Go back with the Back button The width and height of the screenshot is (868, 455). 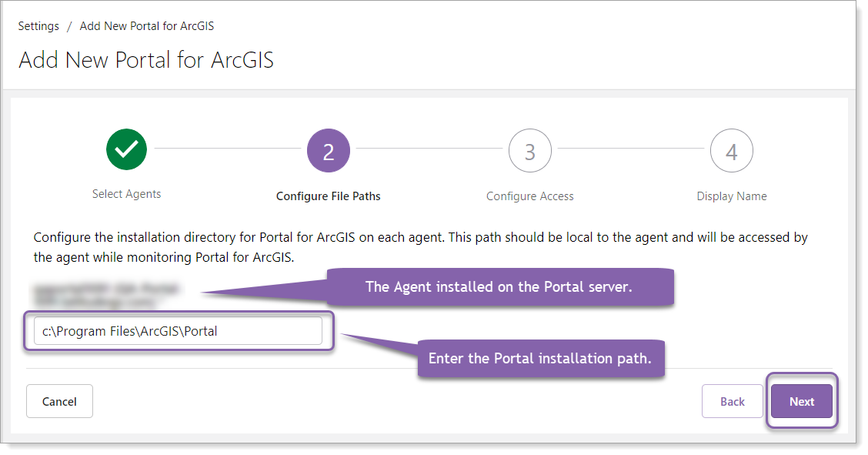pos(733,401)
